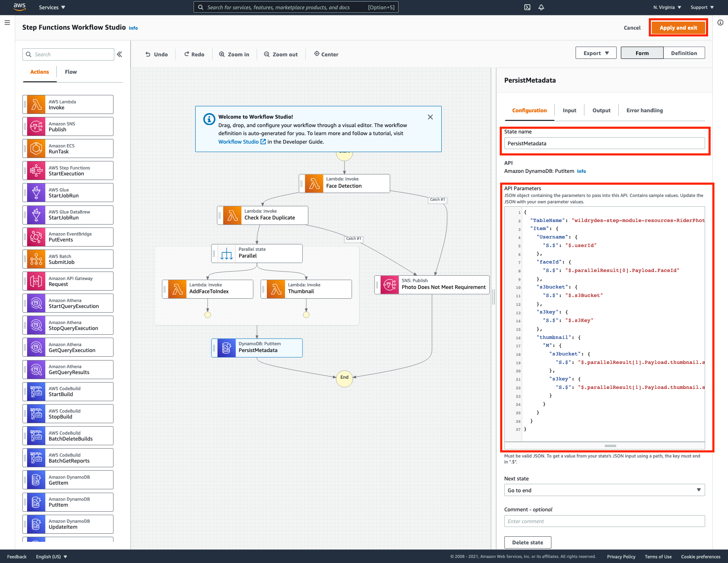The height and width of the screenshot is (563, 728).
Task: Select the AWS Lambda Invoke action icon
Action: [36, 104]
